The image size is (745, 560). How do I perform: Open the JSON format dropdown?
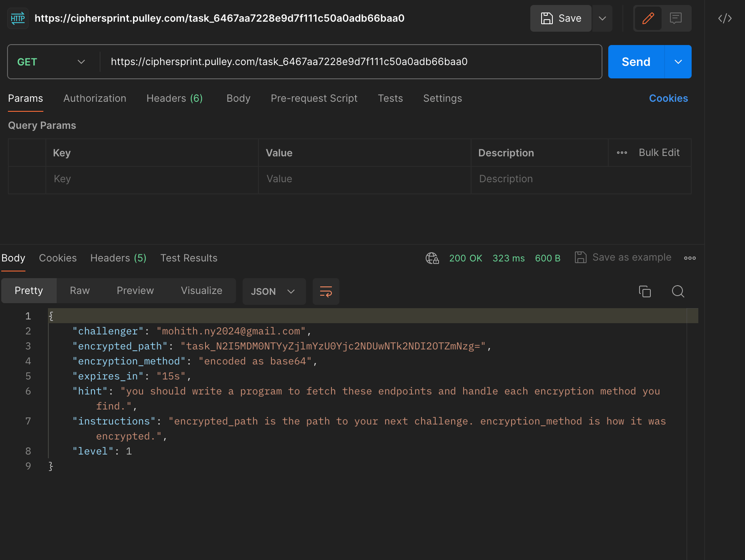274,291
